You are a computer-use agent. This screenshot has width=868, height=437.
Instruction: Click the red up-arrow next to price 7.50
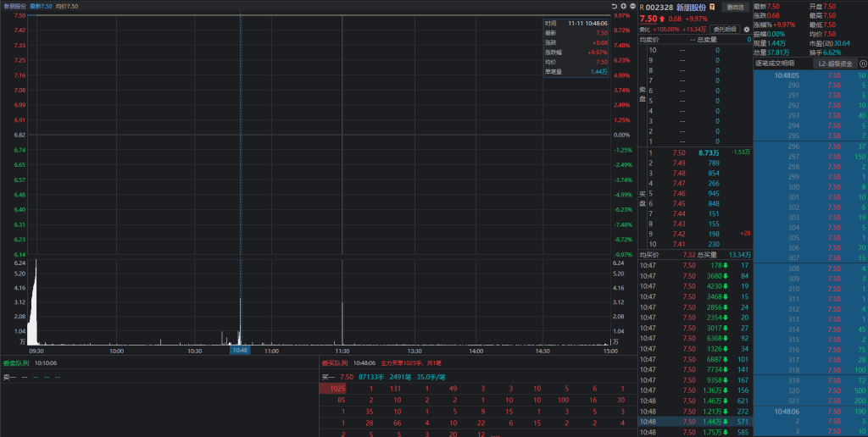pos(663,18)
